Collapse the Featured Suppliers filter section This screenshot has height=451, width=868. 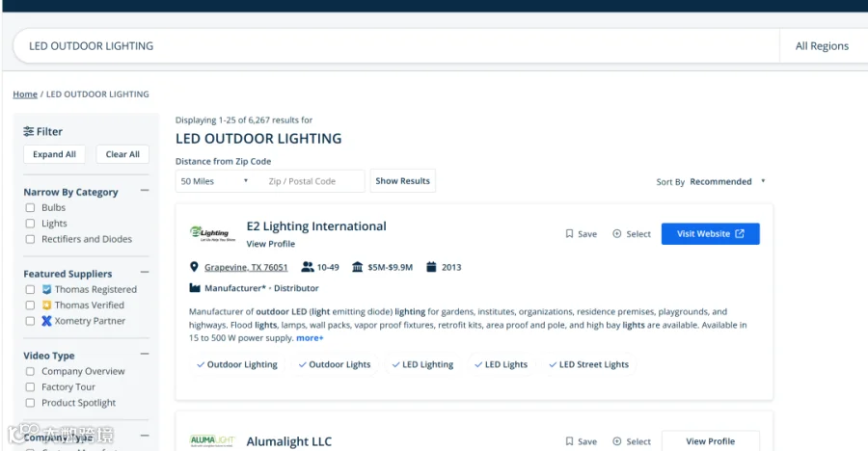pos(145,273)
